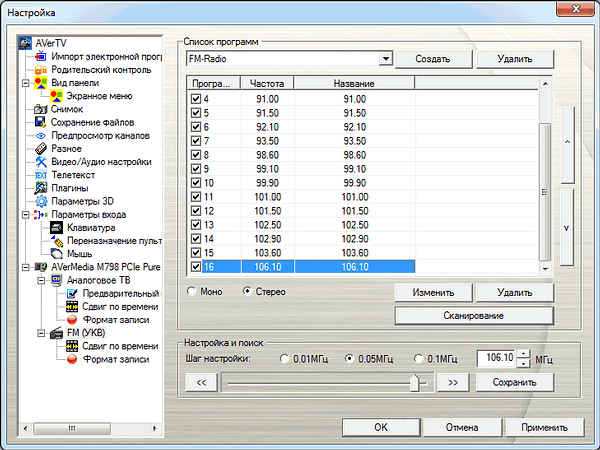The height and width of the screenshot is (450, 600).
Task: Click the Клавиатура keyboard icon
Action: tap(56, 227)
